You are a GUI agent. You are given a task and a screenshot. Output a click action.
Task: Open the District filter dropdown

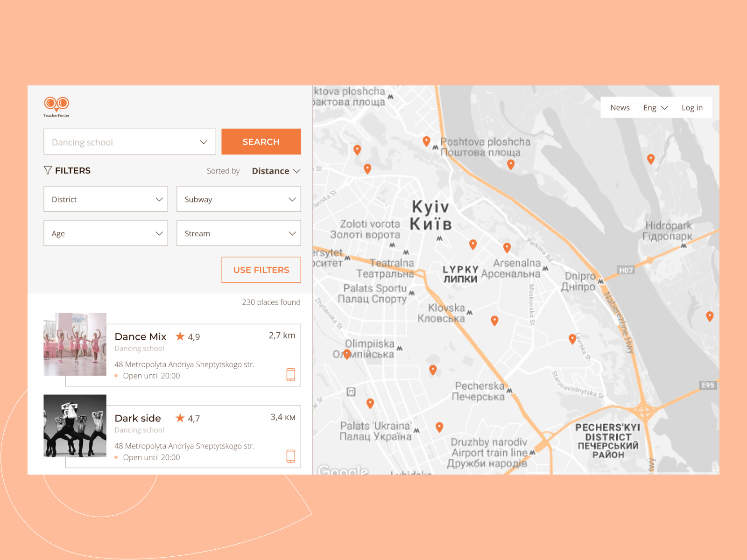[106, 199]
